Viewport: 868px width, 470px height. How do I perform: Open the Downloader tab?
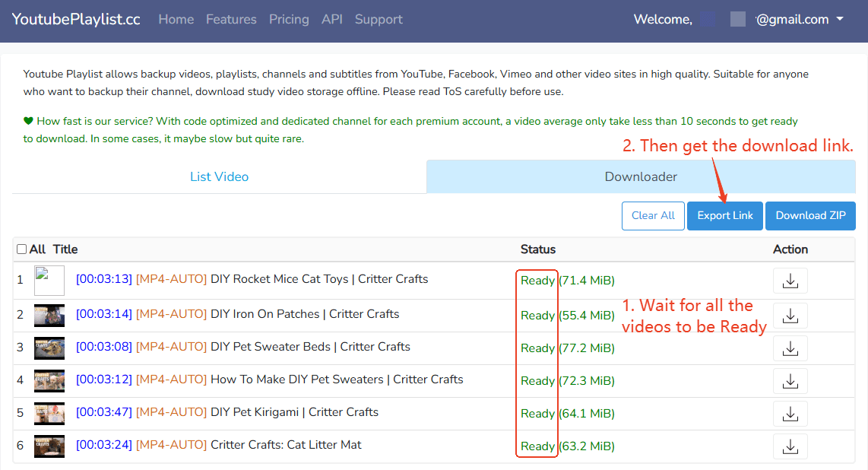pos(641,176)
